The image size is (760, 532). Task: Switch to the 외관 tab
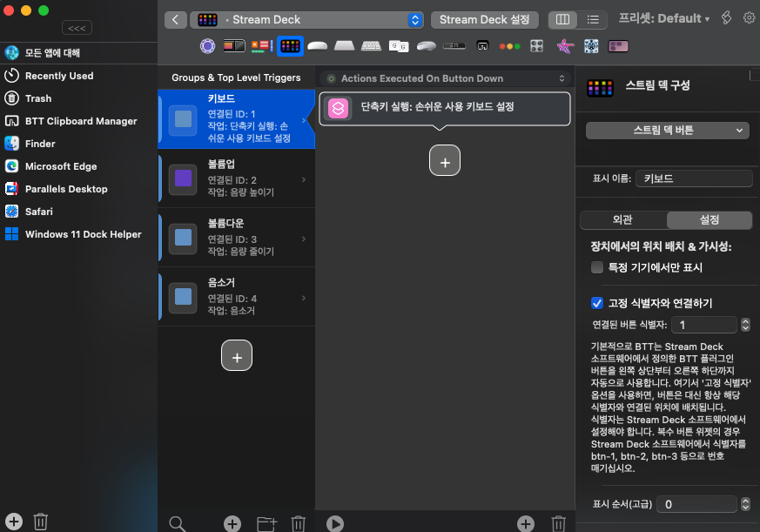(622, 220)
